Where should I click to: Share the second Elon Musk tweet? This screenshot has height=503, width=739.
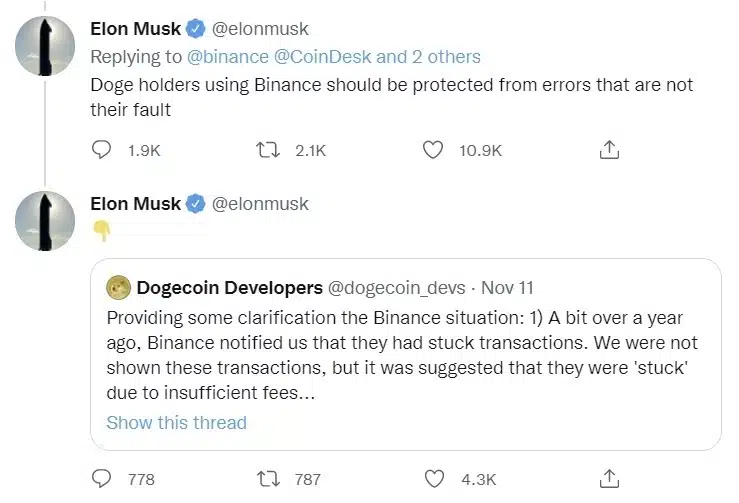tap(609, 479)
